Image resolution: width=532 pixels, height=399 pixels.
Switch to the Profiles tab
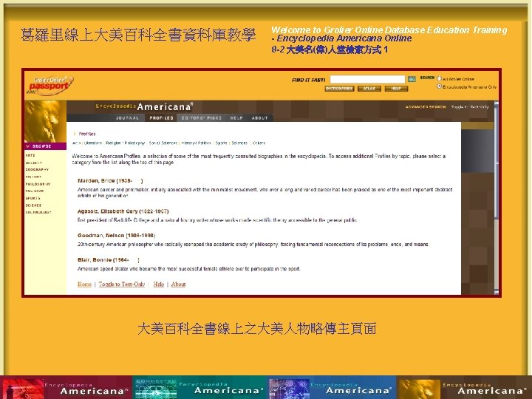pos(162,118)
